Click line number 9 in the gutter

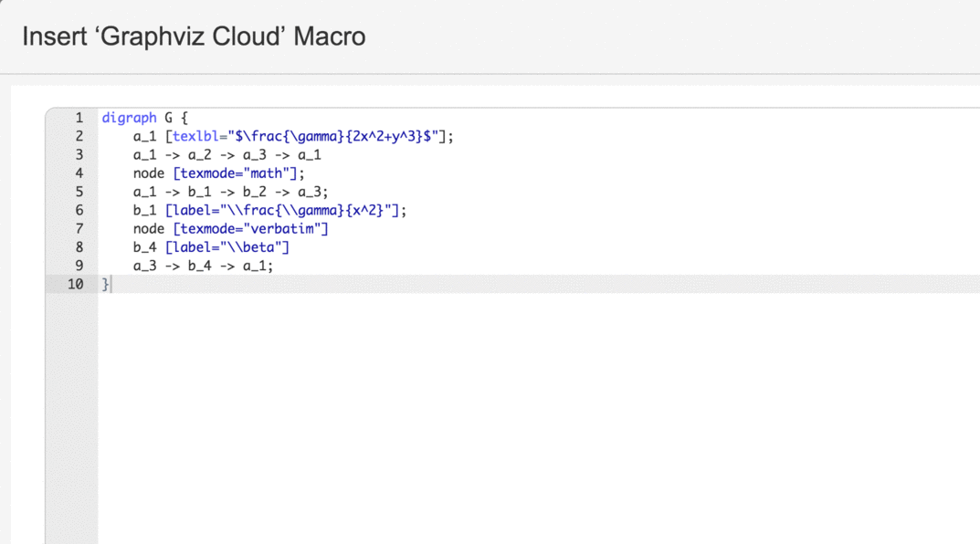click(79, 266)
